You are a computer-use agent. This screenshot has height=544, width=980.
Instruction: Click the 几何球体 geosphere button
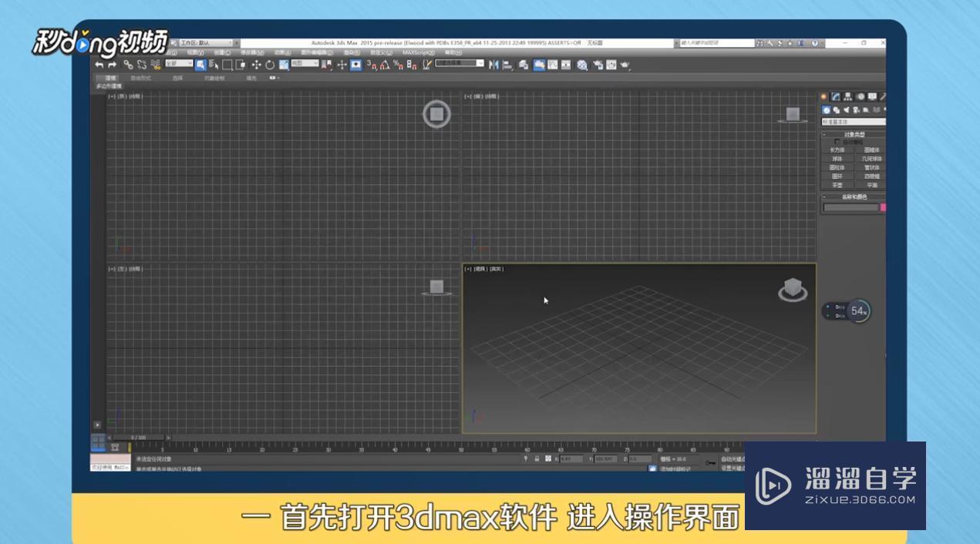tap(872, 160)
